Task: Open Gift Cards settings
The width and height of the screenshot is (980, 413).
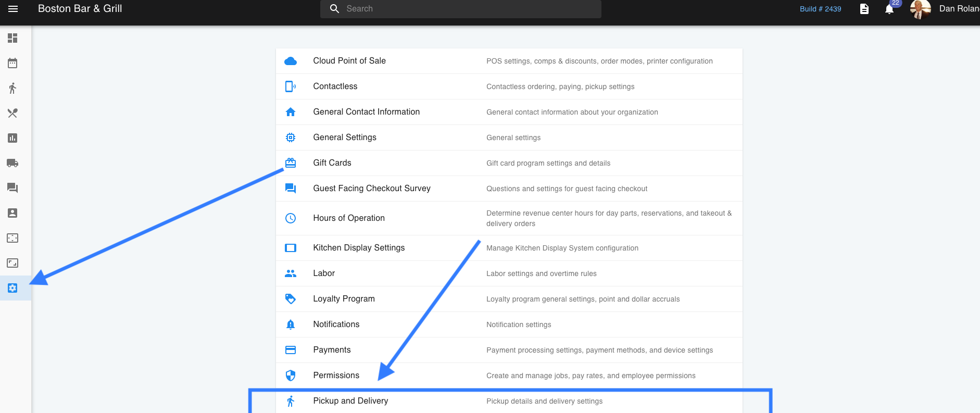Action: click(332, 163)
